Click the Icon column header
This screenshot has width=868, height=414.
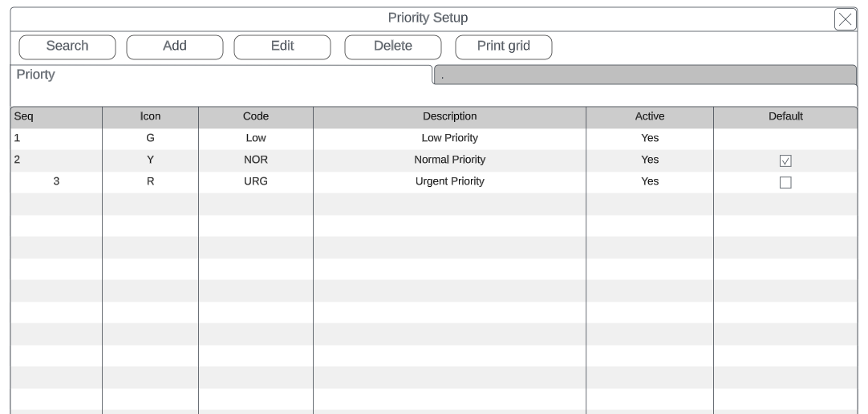click(150, 116)
